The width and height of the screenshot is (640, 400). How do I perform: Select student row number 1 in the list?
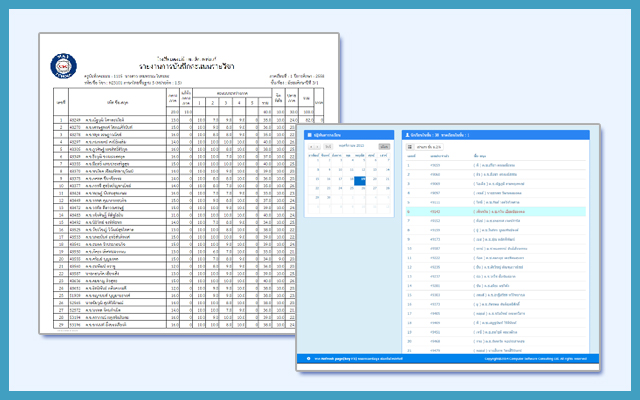tap(496, 165)
